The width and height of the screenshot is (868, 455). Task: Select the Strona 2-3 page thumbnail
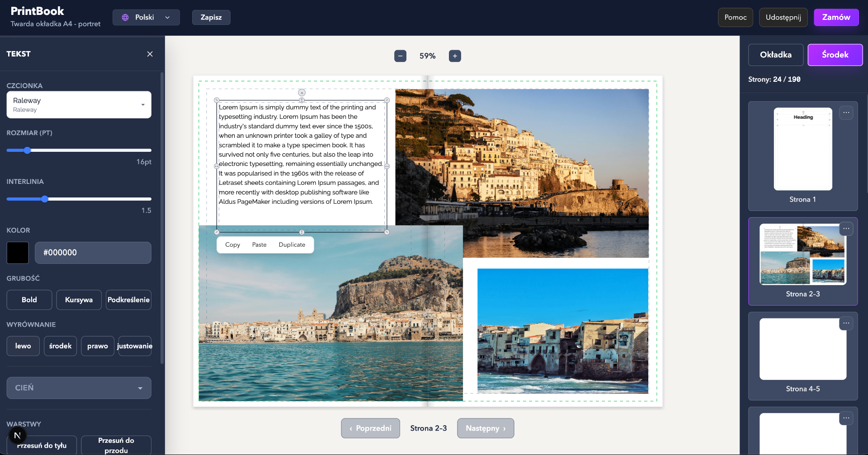(803, 254)
